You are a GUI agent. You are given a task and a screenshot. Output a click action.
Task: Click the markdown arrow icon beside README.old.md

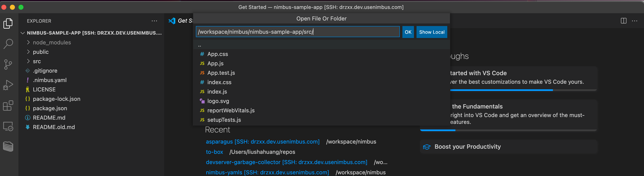pyautogui.click(x=28, y=127)
